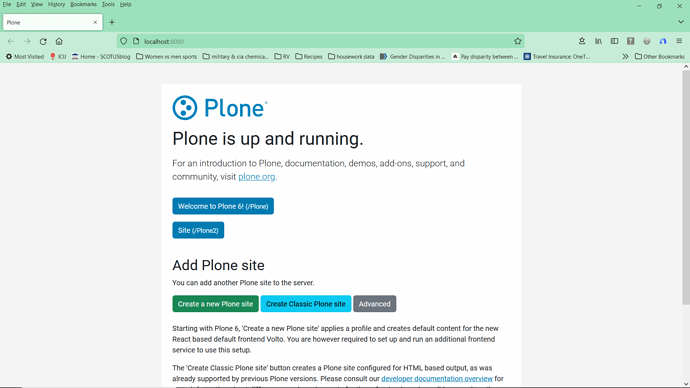Screen dimensions: 690x388
Task: Expand the Recipes bookmarks folder
Action: 308,56
